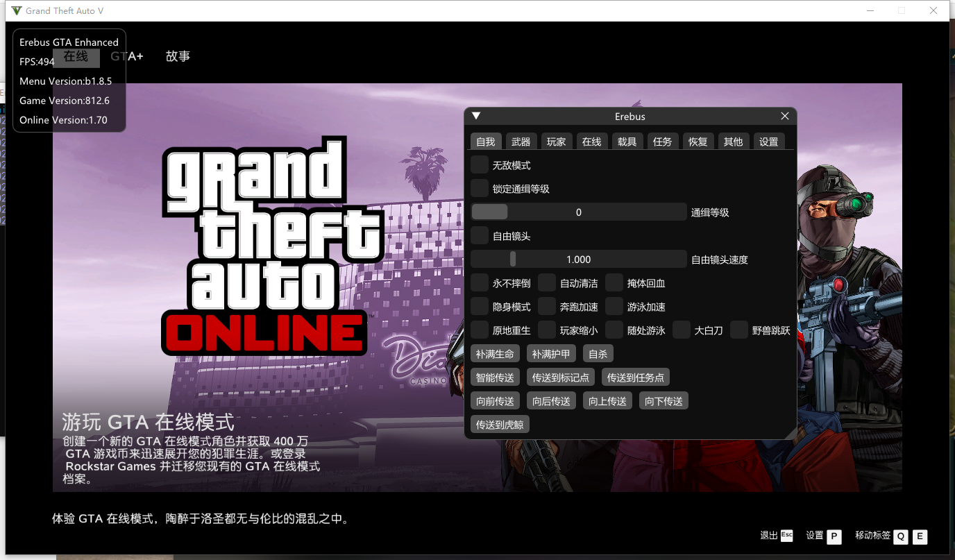Viewport: 955px width, 560px height.
Task: Click the 补满护甲 button
Action: [x=551, y=354]
